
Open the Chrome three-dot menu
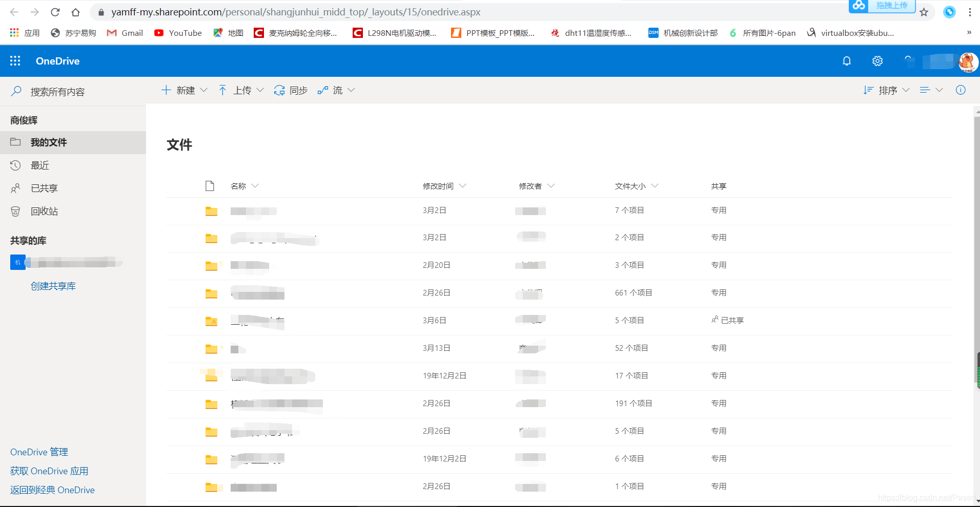[x=970, y=12]
